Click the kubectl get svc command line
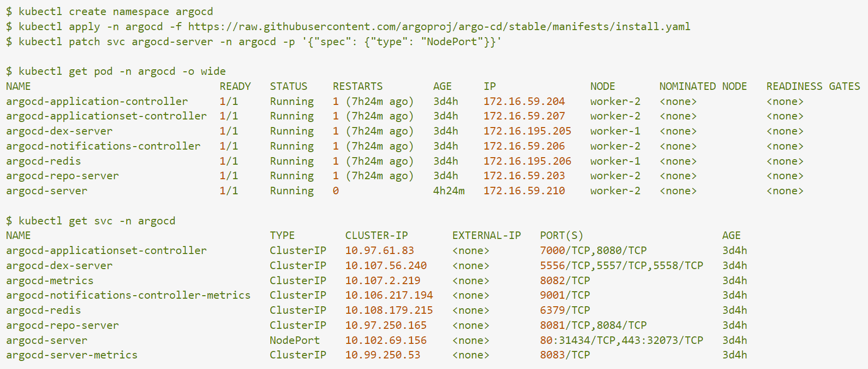 pos(91,221)
